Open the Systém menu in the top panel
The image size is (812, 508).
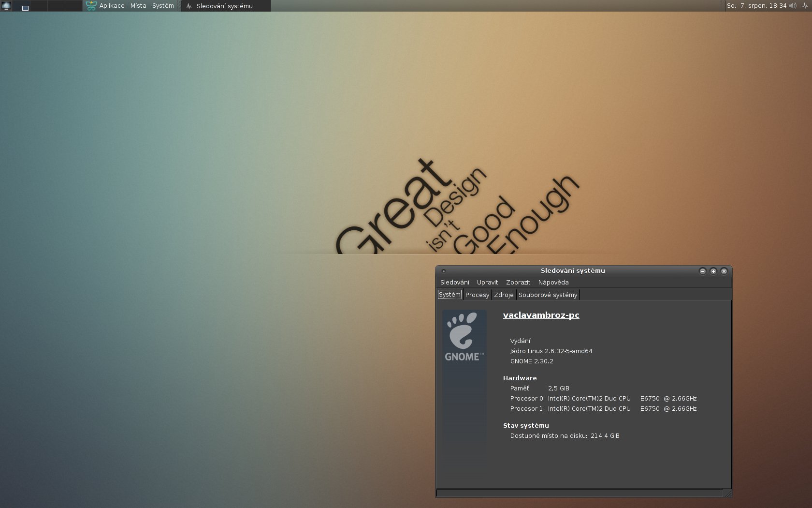(163, 6)
